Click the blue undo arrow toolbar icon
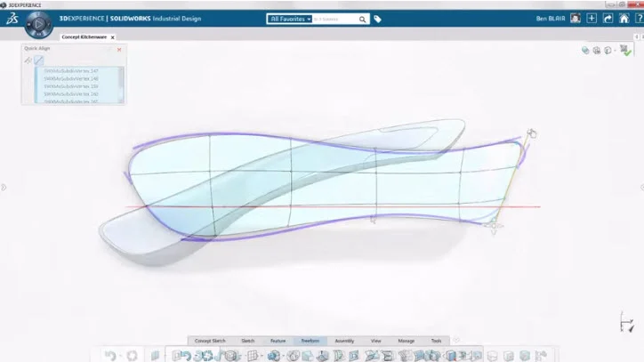This screenshot has width=644, height=362. (186, 356)
